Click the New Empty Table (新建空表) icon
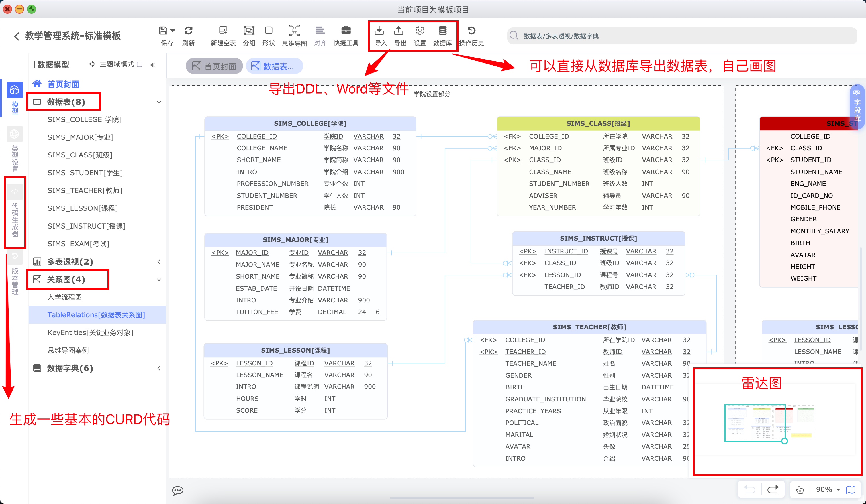The width and height of the screenshot is (866, 504). click(223, 31)
